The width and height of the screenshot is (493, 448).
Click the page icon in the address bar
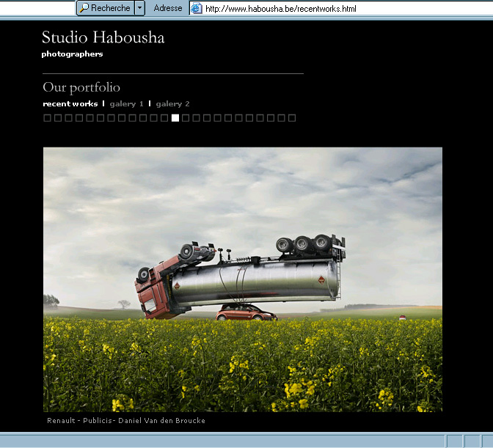tap(196, 8)
